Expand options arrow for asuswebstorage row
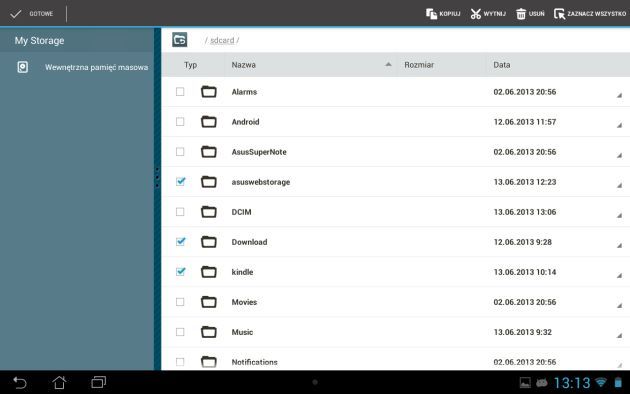Image resolution: width=630 pixels, height=394 pixels. [x=620, y=186]
